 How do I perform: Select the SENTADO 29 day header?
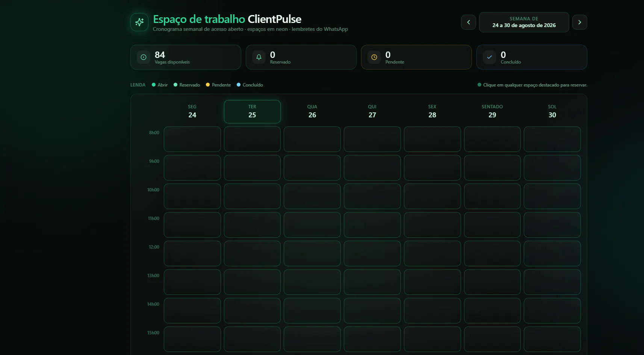tap(492, 111)
